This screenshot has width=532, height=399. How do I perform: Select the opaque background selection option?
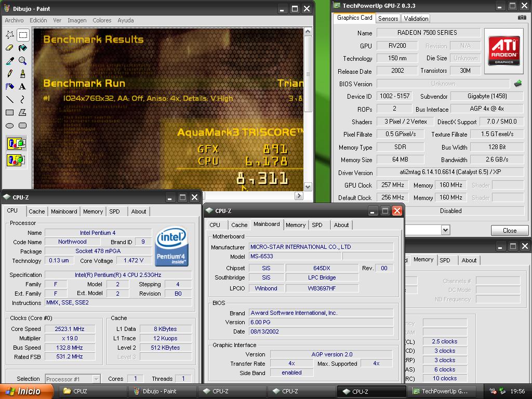click(x=16, y=143)
